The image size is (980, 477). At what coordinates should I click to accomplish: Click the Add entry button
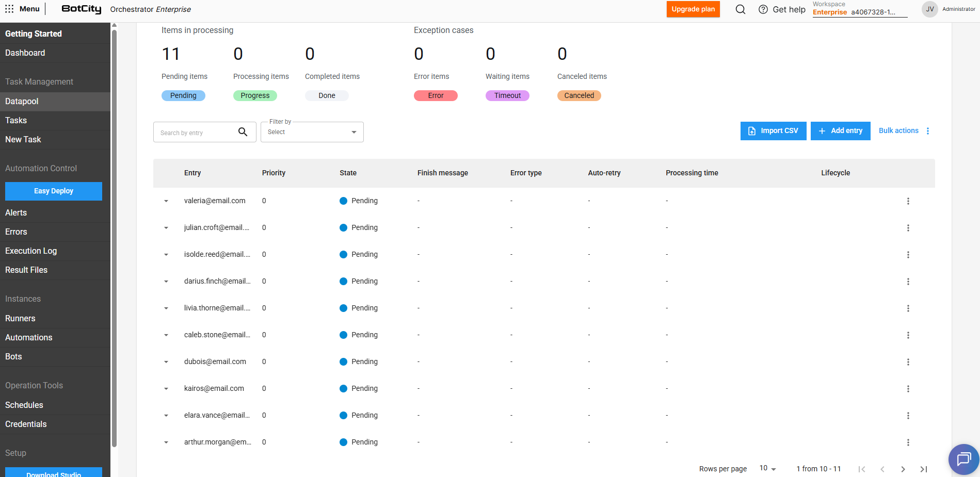click(x=840, y=131)
